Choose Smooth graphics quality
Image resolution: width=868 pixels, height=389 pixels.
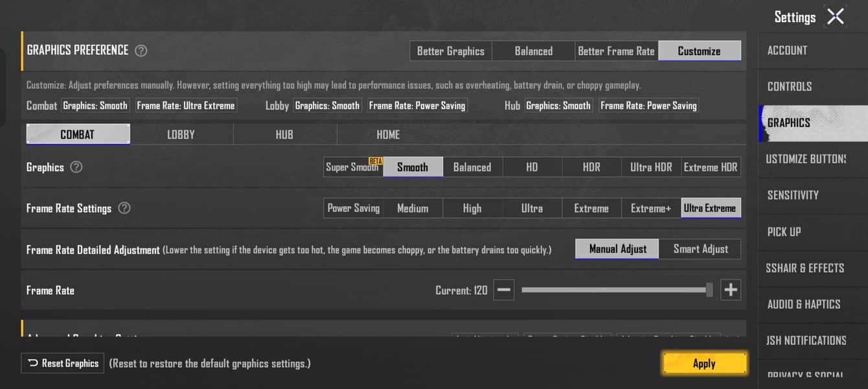[x=413, y=167]
